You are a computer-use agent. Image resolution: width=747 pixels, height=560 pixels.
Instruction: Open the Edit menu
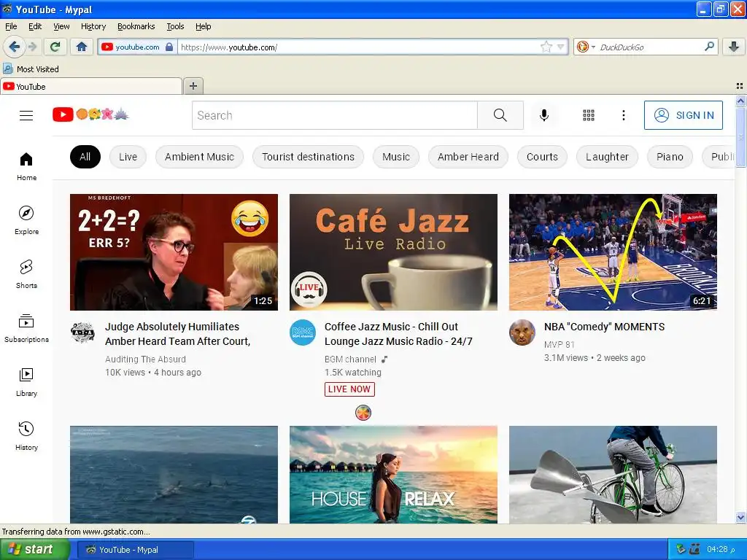tap(35, 26)
